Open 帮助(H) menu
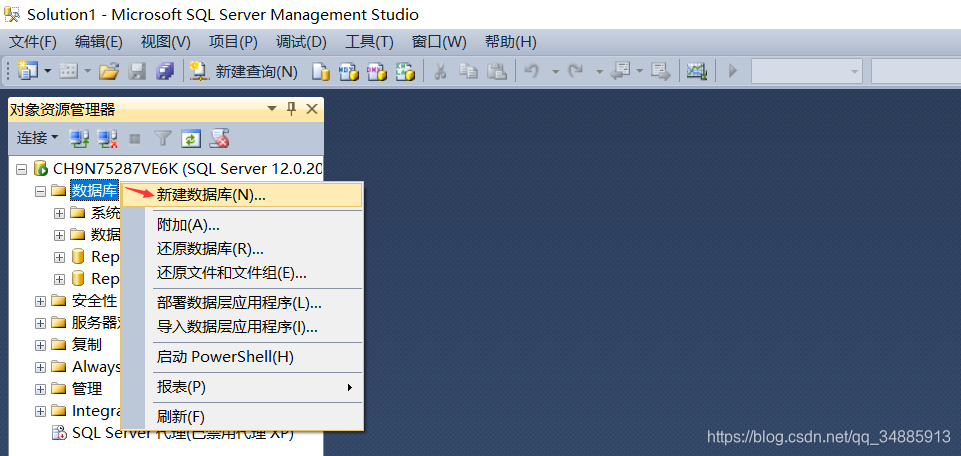The width and height of the screenshot is (961, 456). 510,42
